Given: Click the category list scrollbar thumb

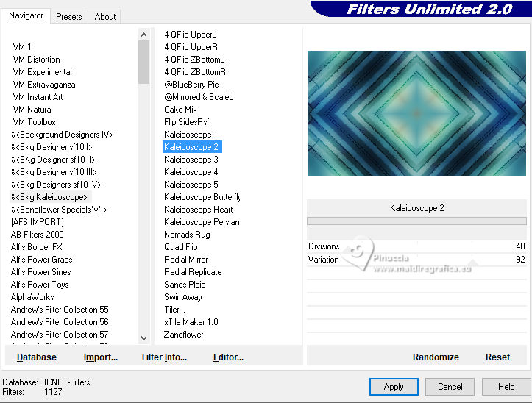Looking at the screenshot, I should point(144,62).
